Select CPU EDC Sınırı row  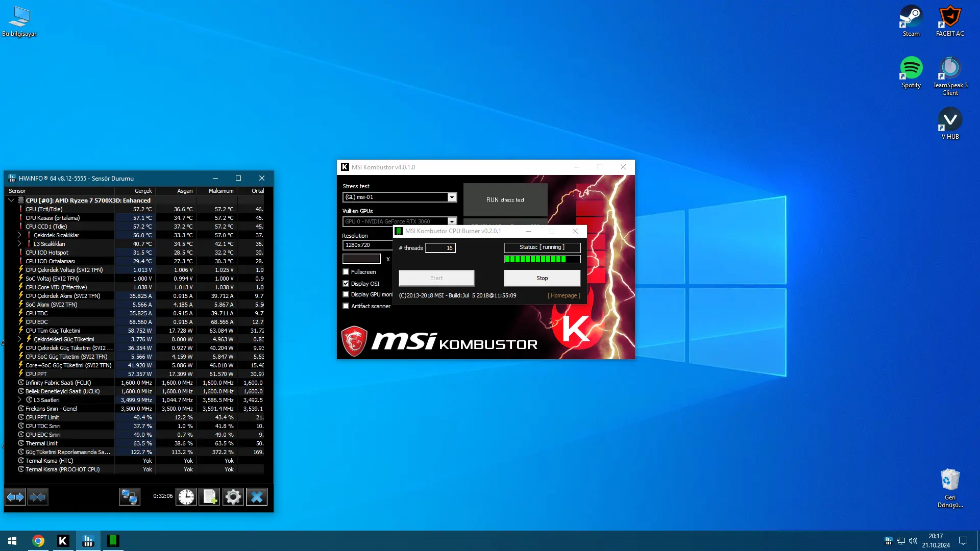tap(135, 435)
